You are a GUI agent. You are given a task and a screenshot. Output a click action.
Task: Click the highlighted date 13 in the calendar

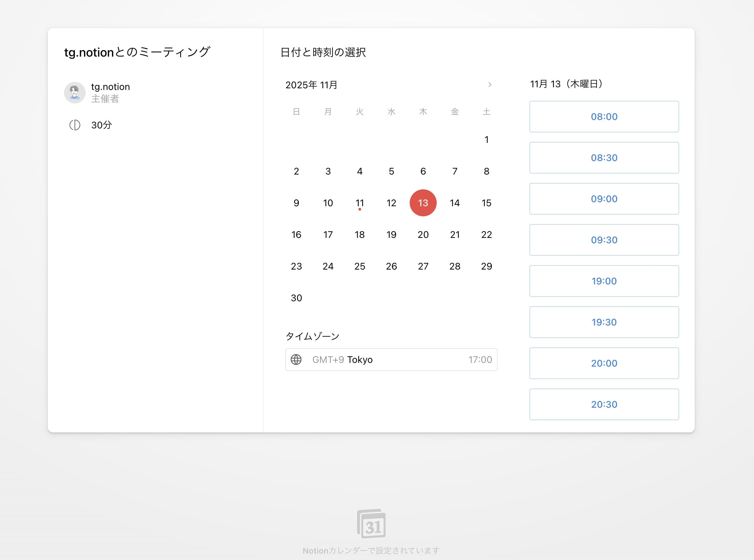pyautogui.click(x=423, y=203)
